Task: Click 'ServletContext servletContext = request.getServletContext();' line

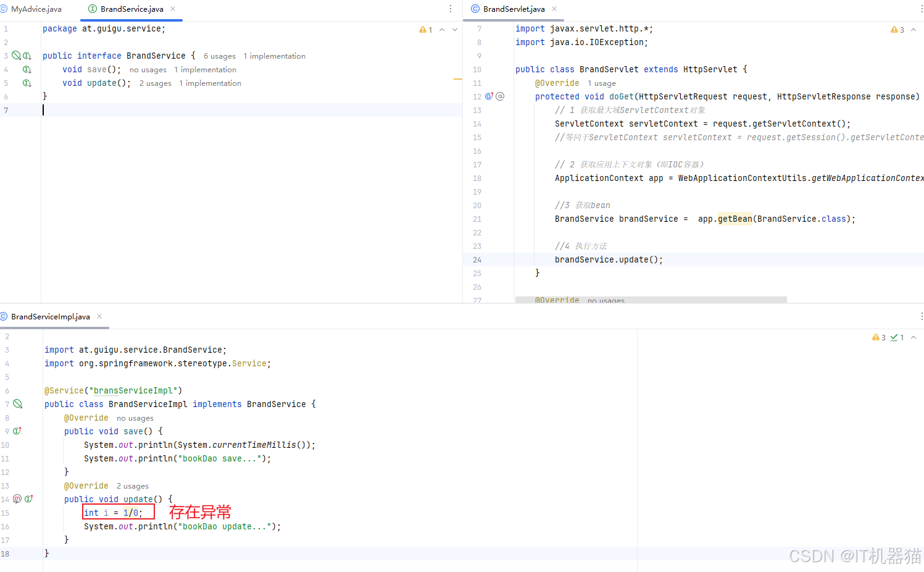Action: coord(702,124)
